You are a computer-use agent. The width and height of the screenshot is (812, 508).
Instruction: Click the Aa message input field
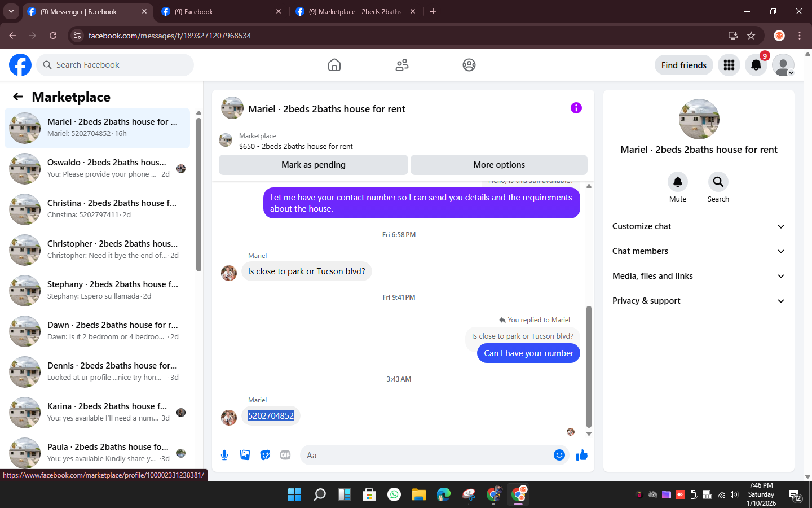coord(426,455)
